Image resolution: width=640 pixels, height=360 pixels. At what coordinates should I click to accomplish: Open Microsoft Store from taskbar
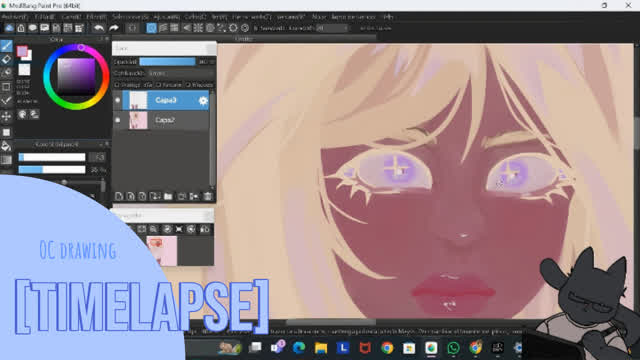coord(409,348)
